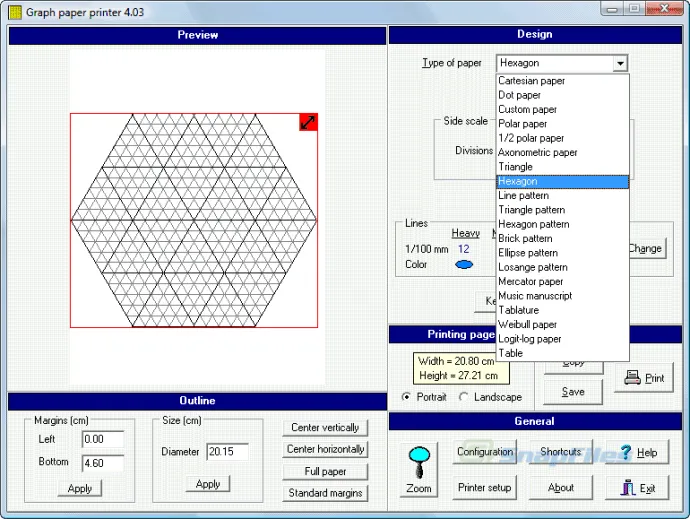Viewport: 690px width, 519px height.
Task: Click the Heavy line width value 12
Action: pos(463,249)
